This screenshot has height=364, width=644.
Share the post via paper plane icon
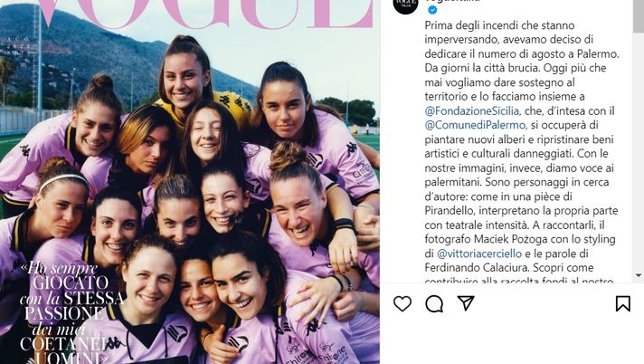466,303
